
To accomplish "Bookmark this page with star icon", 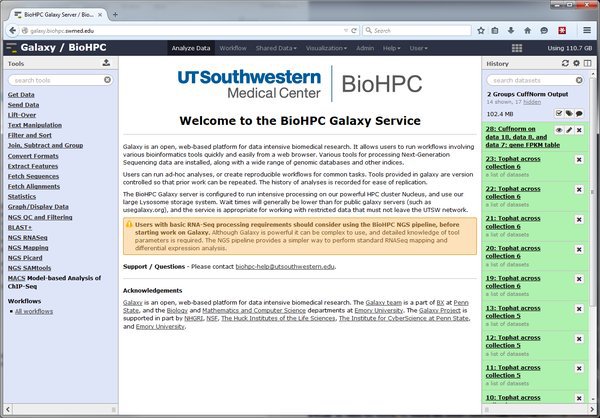I will (x=481, y=31).
